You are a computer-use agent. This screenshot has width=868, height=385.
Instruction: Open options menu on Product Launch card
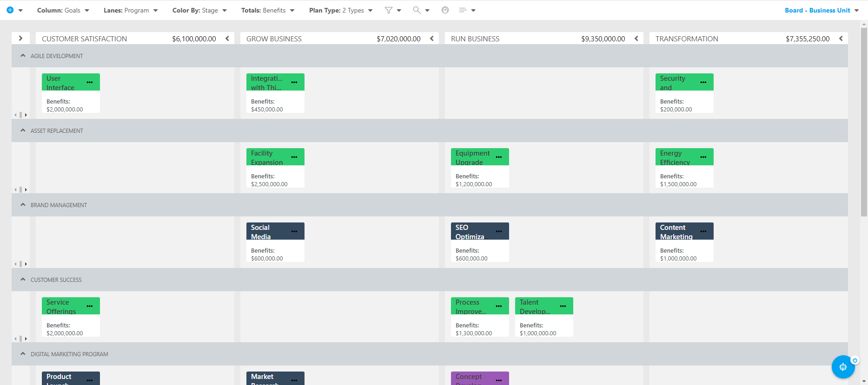coord(90,381)
